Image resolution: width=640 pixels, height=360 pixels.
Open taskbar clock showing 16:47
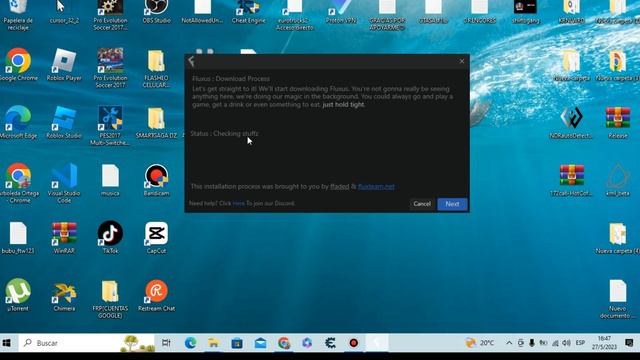604,343
